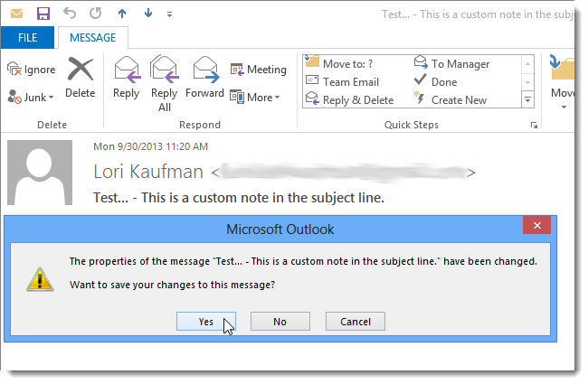The image size is (588, 384).
Task: Click No in the Outlook dialog
Action: pyautogui.click(x=280, y=322)
